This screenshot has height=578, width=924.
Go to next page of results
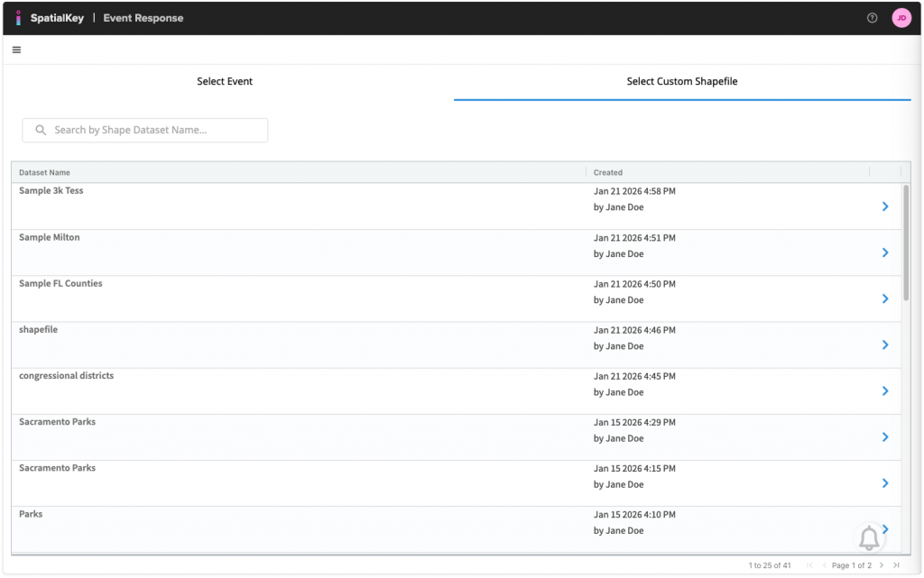point(881,565)
